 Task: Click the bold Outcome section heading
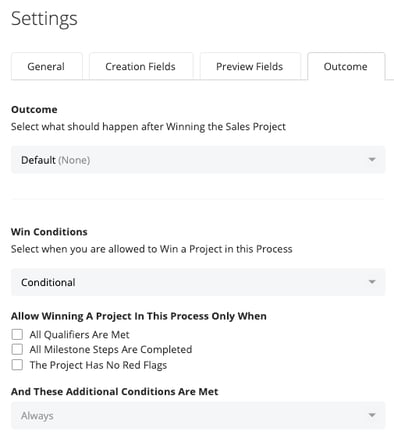[x=34, y=109]
